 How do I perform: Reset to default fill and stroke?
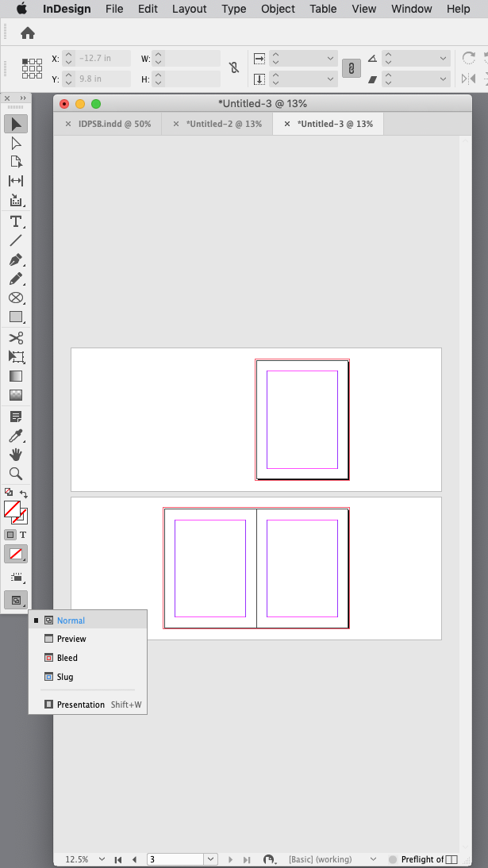click(8, 492)
